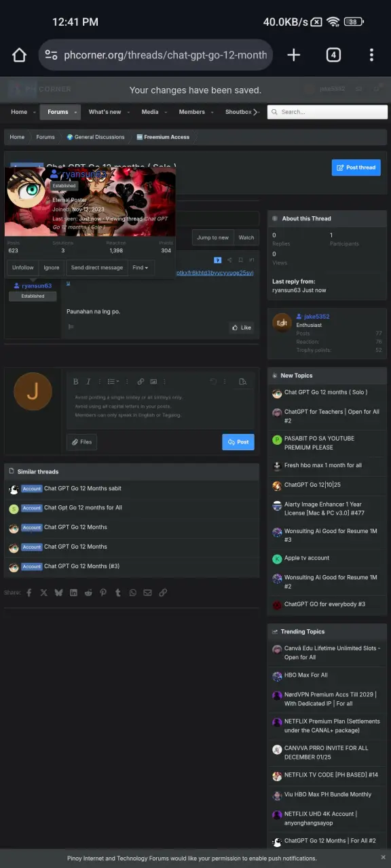391x868 pixels.
Task: Open a new browser tab with plus icon
Action: point(293,55)
